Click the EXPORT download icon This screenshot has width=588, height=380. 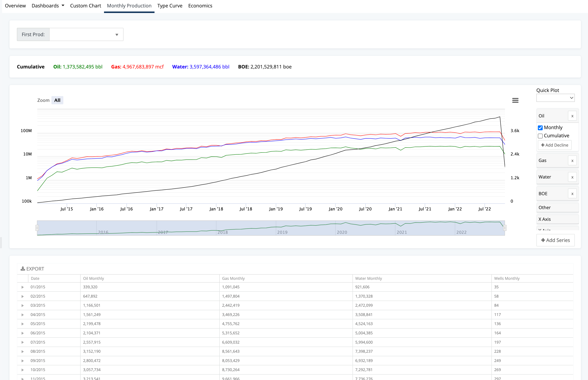[x=23, y=268]
